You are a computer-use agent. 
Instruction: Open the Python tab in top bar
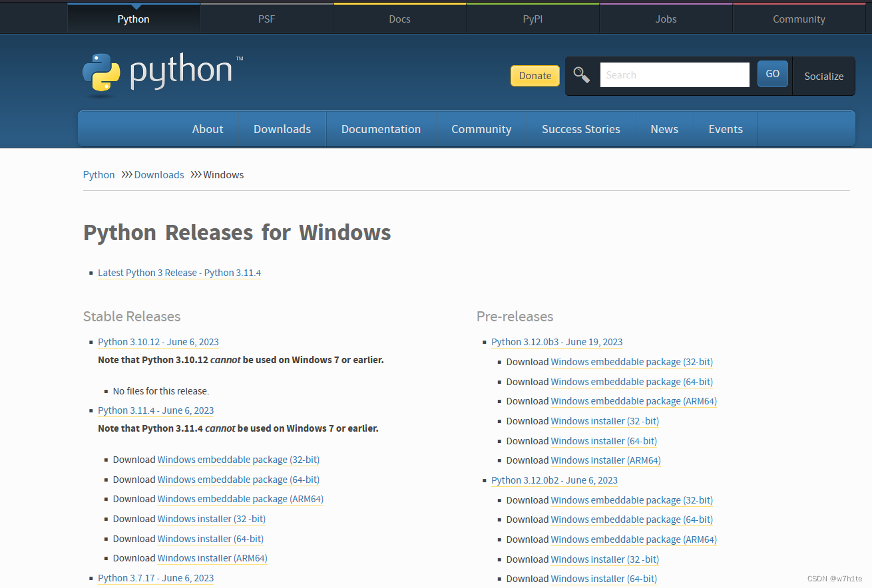[x=133, y=19]
